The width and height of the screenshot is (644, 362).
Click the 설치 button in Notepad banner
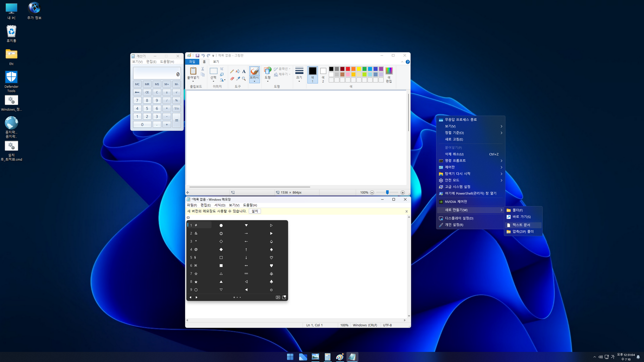(x=255, y=211)
